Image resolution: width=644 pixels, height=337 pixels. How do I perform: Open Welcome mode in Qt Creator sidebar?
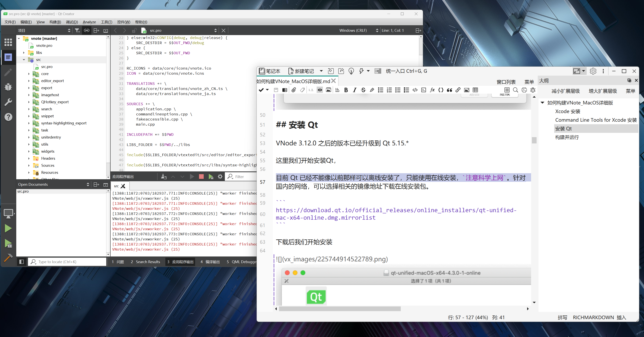point(8,42)
